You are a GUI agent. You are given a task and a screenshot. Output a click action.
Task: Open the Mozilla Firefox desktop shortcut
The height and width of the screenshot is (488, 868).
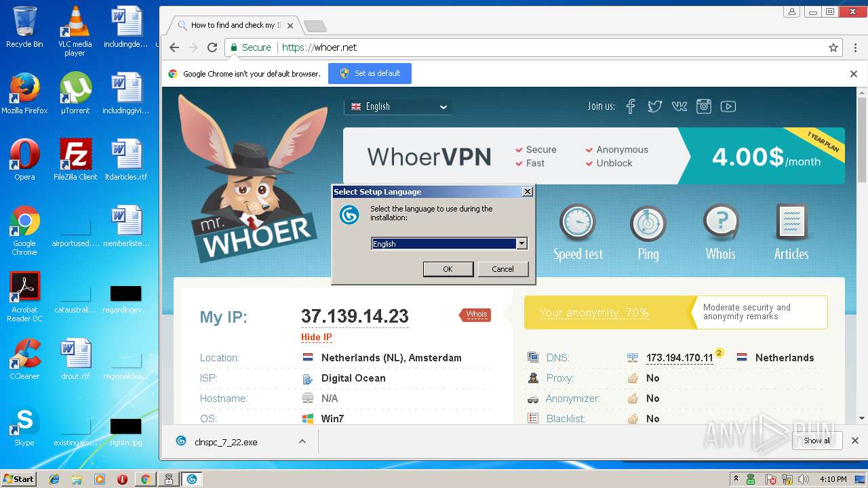point(24,94)
